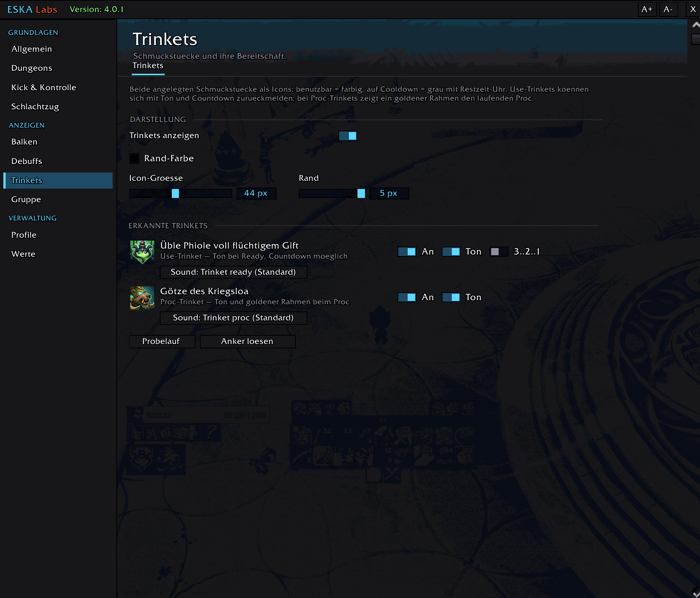This screenshot has width=700, height=598.
Task: Select Schlachtzug in the sidebar
Action: 58,107
